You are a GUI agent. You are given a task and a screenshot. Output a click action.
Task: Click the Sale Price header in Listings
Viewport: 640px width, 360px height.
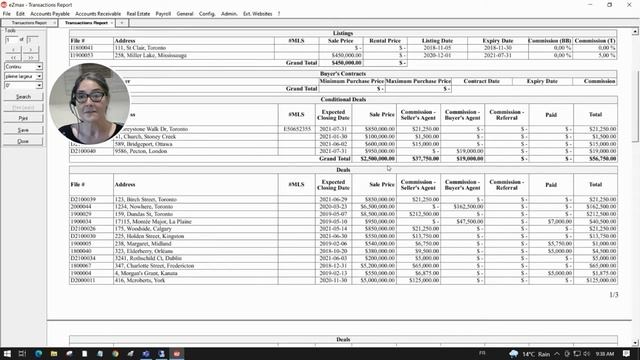click(340, 40)
